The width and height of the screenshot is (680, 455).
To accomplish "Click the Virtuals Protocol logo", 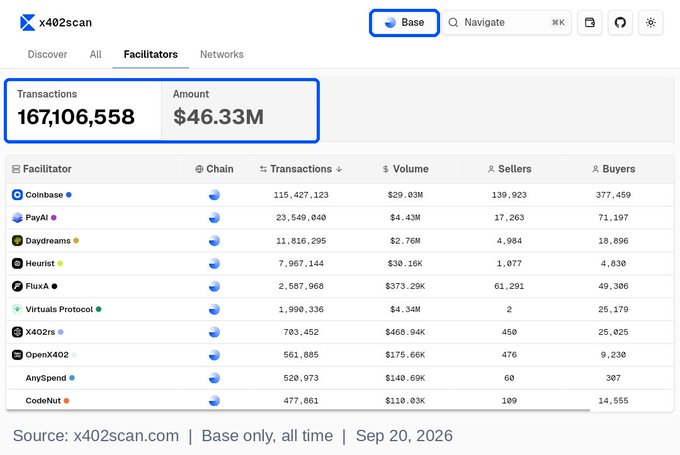I will (x=17, y=309).
